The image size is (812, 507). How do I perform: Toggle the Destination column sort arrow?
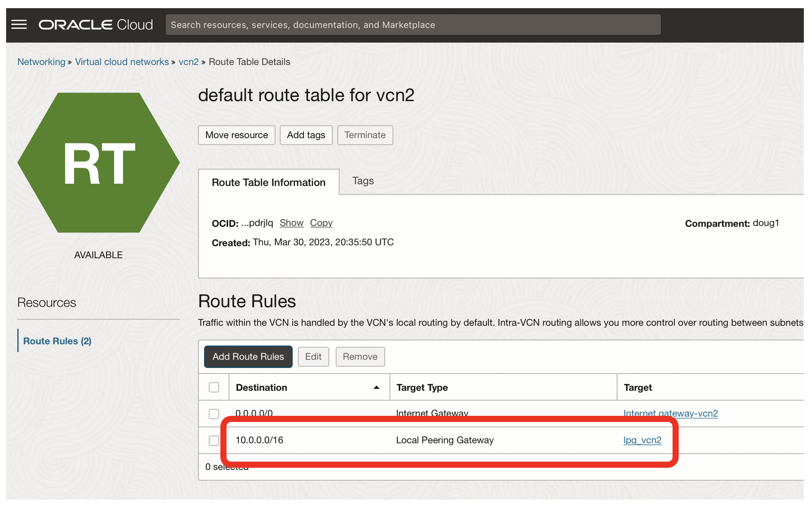pyautogui.click(x=377, y=387)
